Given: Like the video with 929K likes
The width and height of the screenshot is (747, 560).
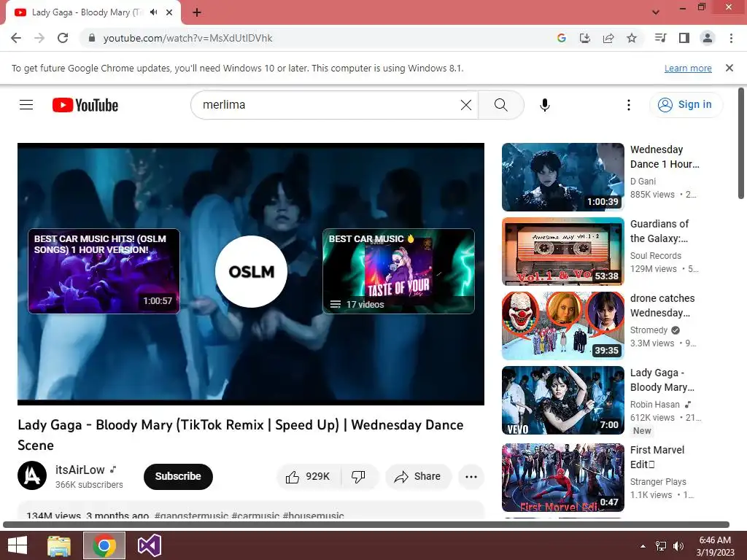Looking at the screenshot, I should 309,477.
